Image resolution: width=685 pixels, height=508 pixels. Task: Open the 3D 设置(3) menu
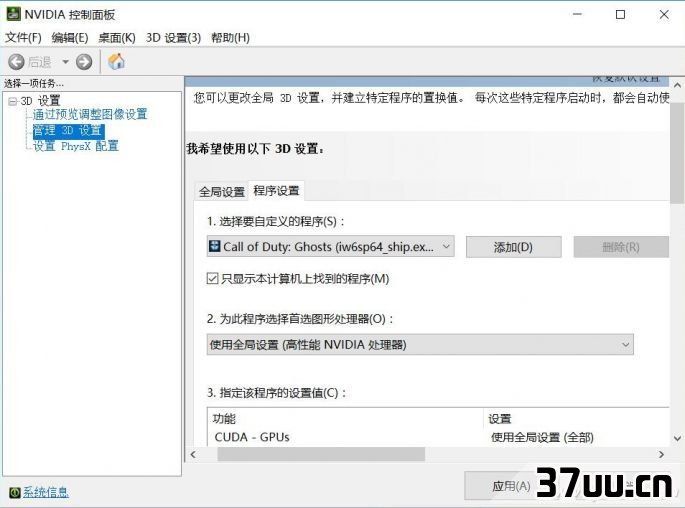tap(173, 38)
